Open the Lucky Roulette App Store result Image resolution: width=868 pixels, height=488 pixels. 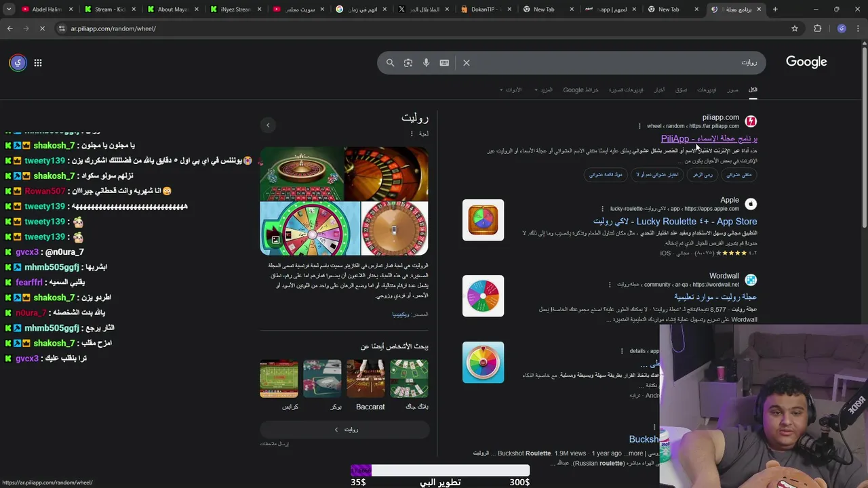[675, 221]
